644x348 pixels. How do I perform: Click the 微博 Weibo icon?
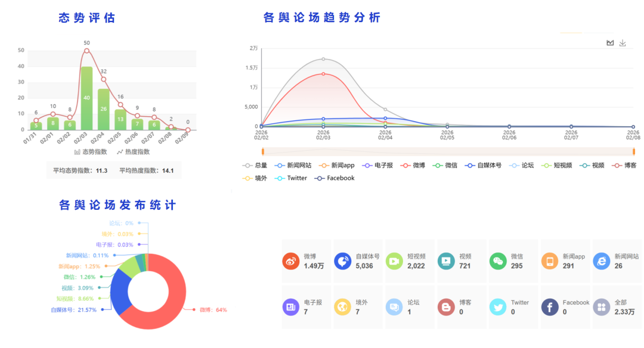[x=291, y=262]
